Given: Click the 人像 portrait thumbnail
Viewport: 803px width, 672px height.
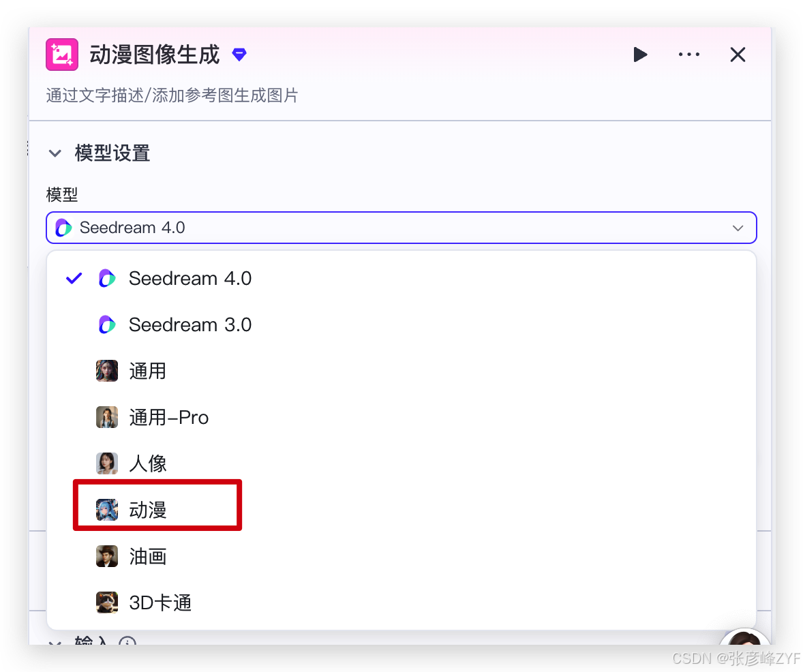Looking at the screenshot, I should pos(106,463).
